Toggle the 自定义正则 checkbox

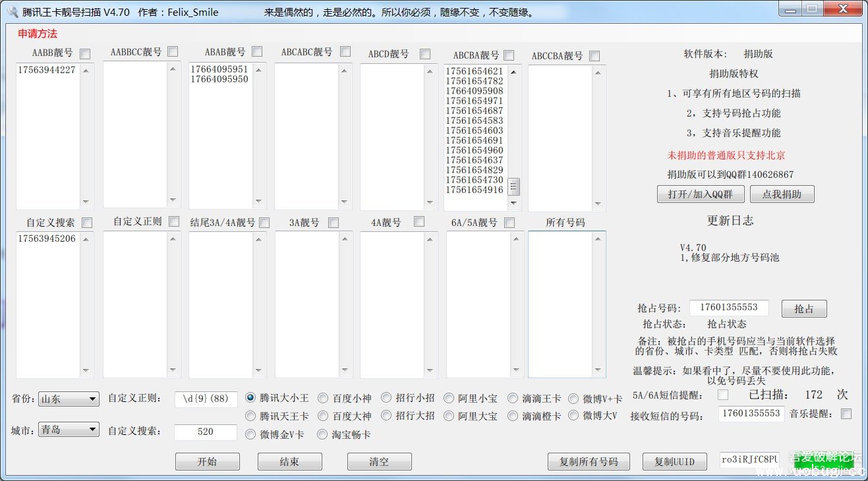click(x=174, y=221)
